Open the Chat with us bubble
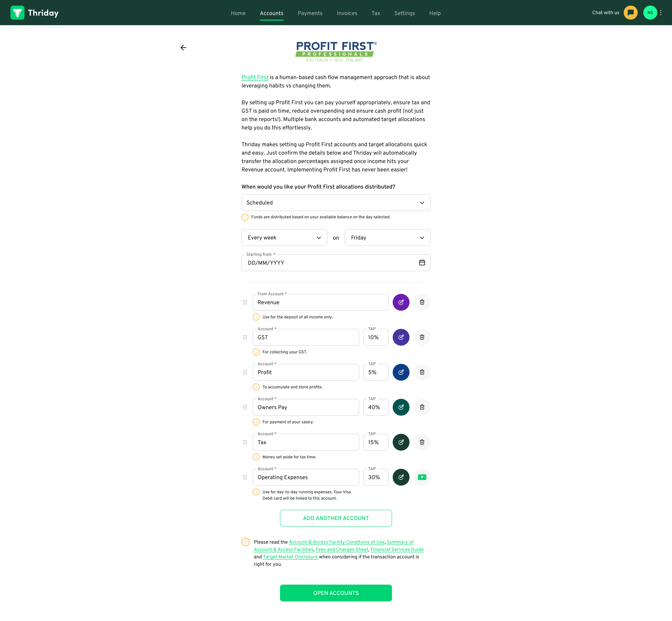This screenshot has width=672, height=621. (630, 13)
